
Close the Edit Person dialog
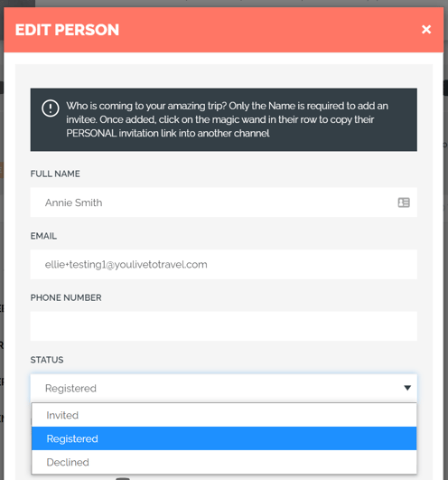426,30
